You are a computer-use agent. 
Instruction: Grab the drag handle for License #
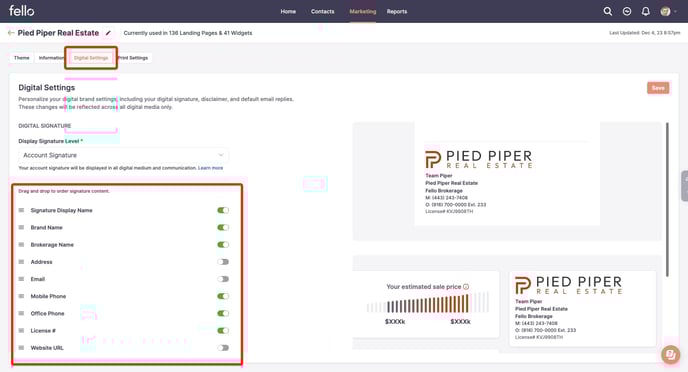pos(21,330)
